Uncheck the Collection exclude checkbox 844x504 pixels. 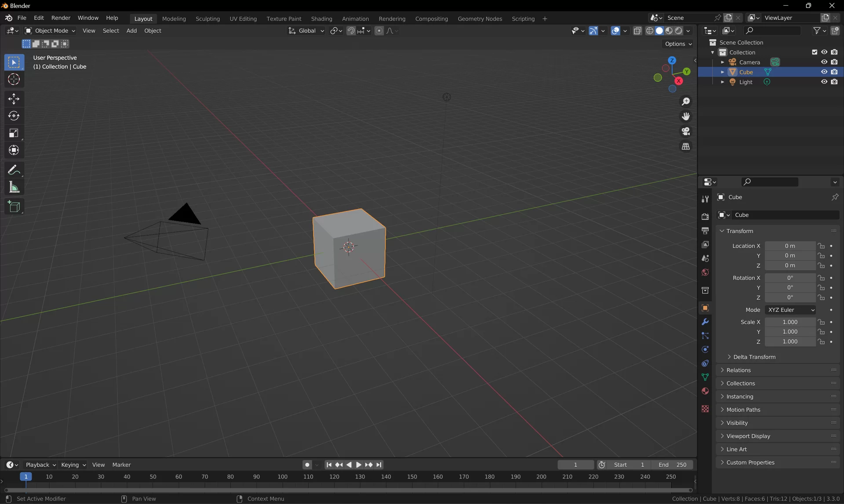coord(815,52)
